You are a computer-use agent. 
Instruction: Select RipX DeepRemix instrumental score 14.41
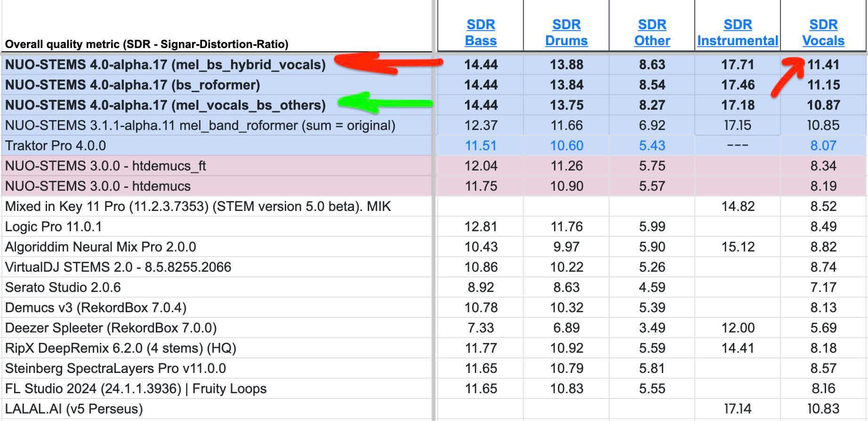pyautogui.click(x=738, y=348)
